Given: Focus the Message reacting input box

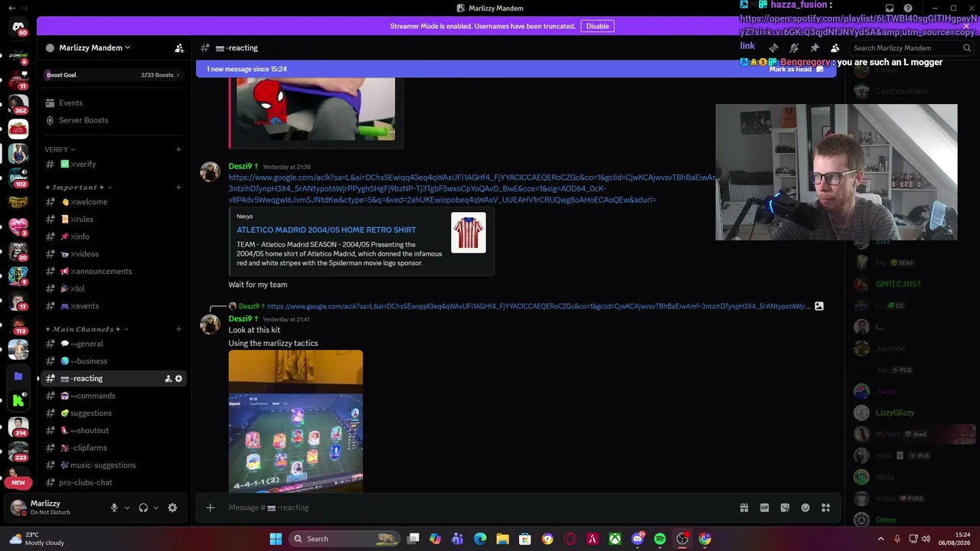Looking at the screenshot, I should 475,507.
